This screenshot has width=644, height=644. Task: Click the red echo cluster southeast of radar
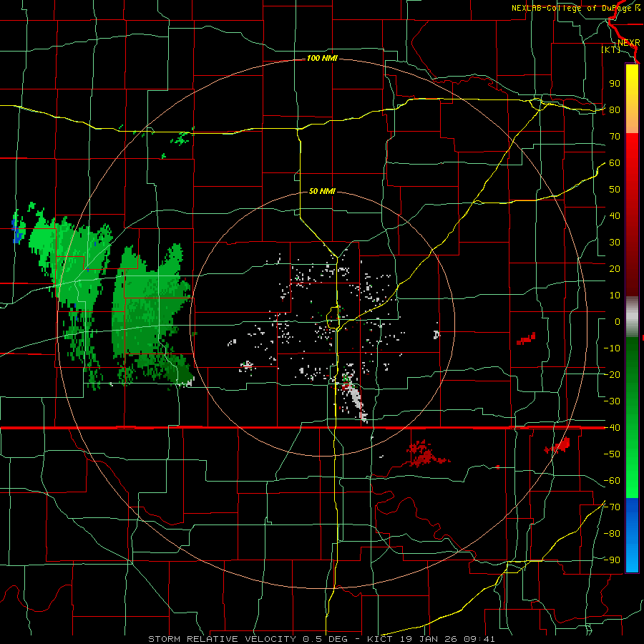point(426,454)
